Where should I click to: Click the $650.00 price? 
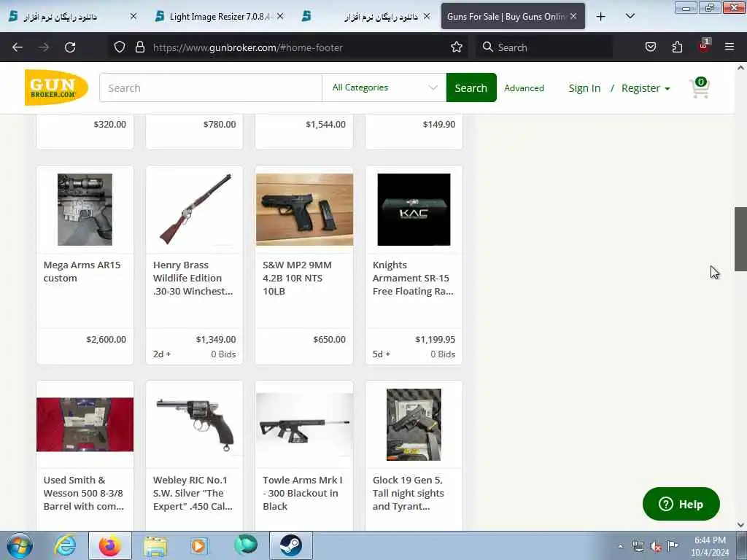pos(329,340)
